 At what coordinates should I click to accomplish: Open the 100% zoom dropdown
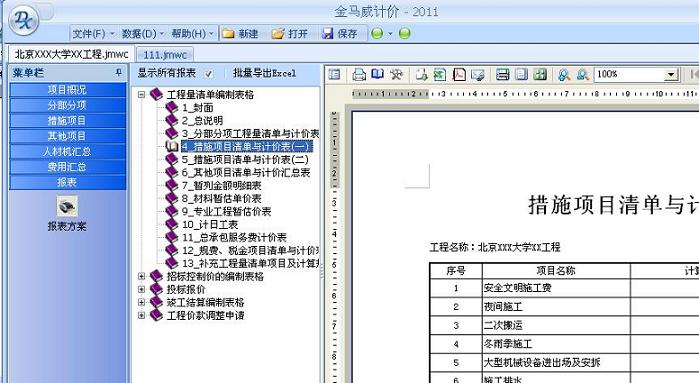point(671,74)
